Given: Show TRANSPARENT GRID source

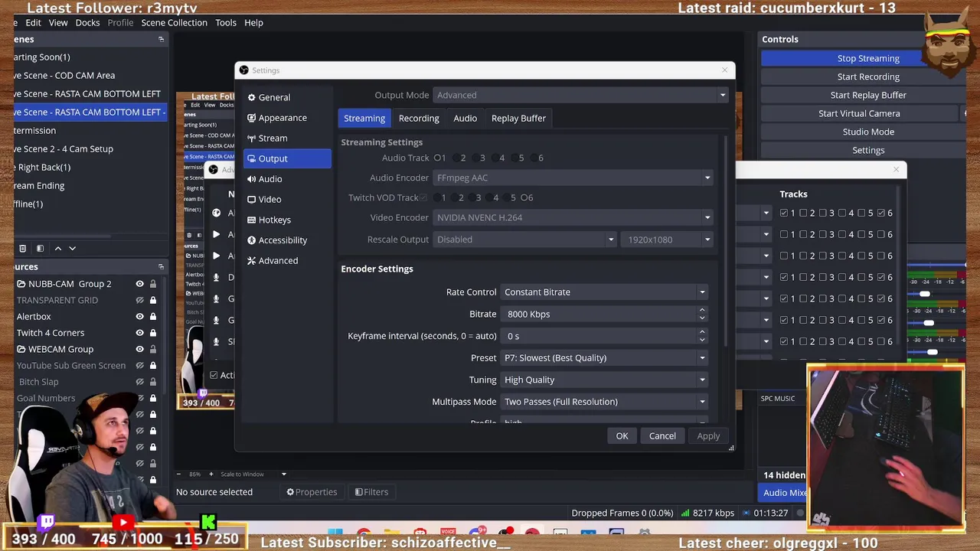Looking at the screenshot, I should coord(139,300).
